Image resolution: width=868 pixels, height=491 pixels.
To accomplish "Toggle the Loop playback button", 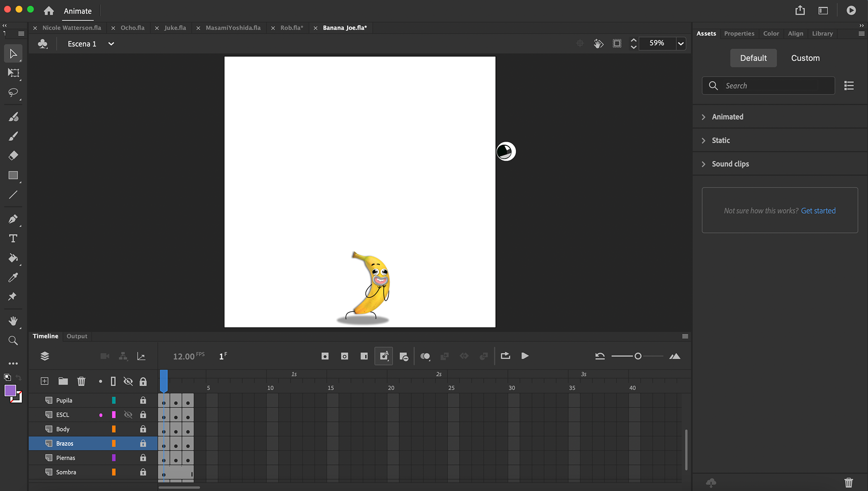I will (505, 356).
